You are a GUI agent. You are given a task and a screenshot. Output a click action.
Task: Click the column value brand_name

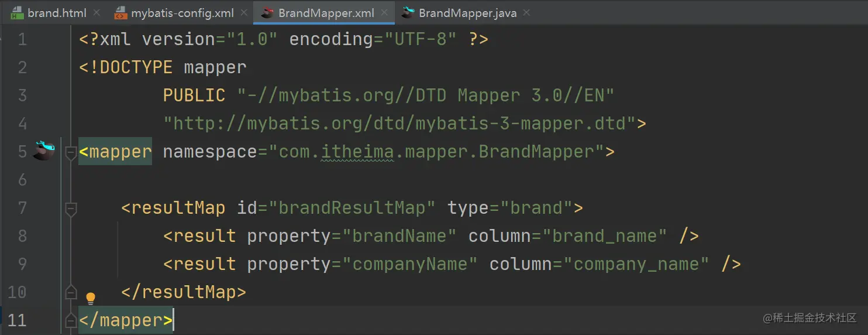click(605, 236)
